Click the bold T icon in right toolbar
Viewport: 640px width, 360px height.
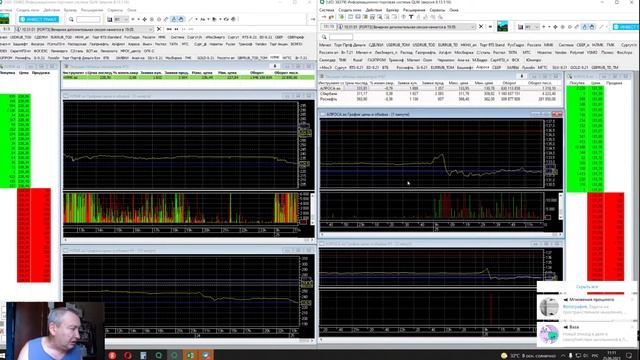(411, 17)
